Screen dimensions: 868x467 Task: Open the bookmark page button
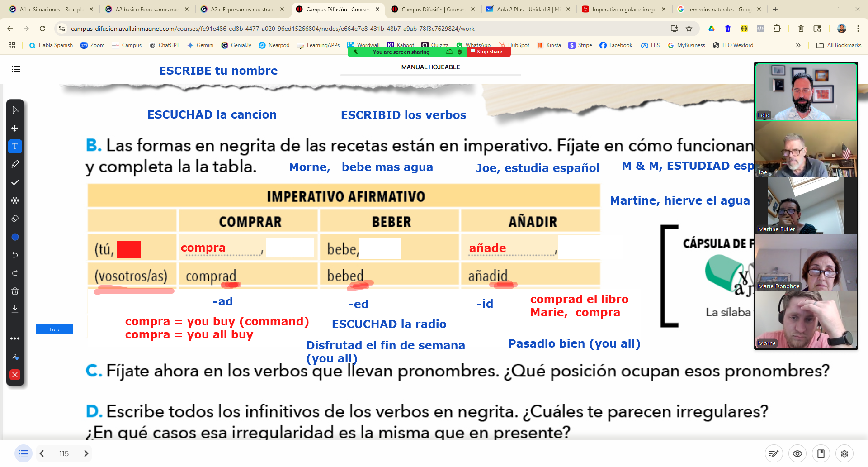click(x=821, y=453)
